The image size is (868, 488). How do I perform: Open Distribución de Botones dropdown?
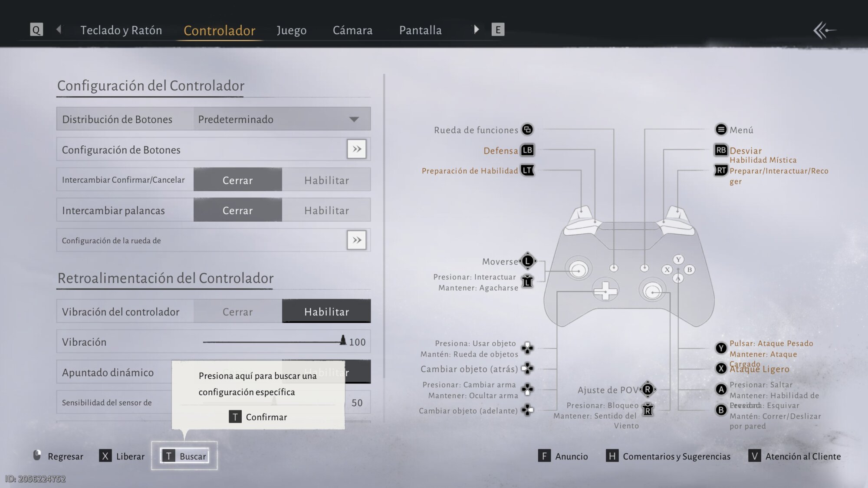[x=282, y=119]
